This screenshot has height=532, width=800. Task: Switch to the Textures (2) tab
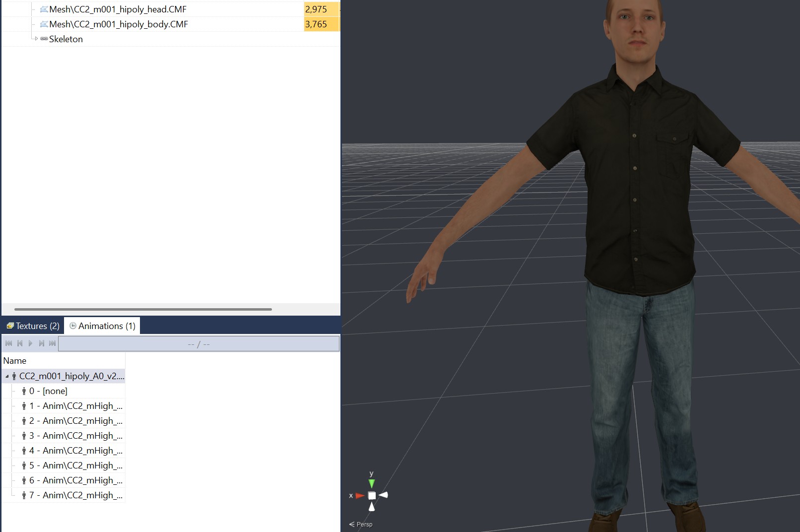32,326
